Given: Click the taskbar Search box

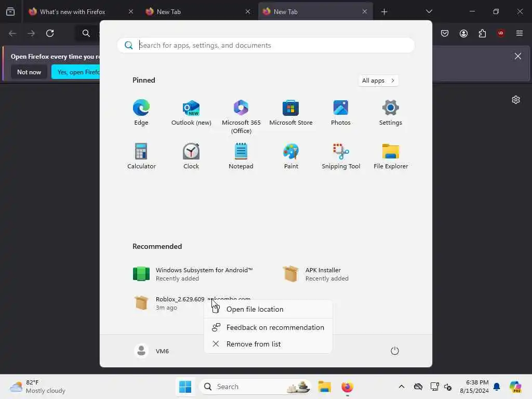Looking at the screenshot, I should click(256, 387).
